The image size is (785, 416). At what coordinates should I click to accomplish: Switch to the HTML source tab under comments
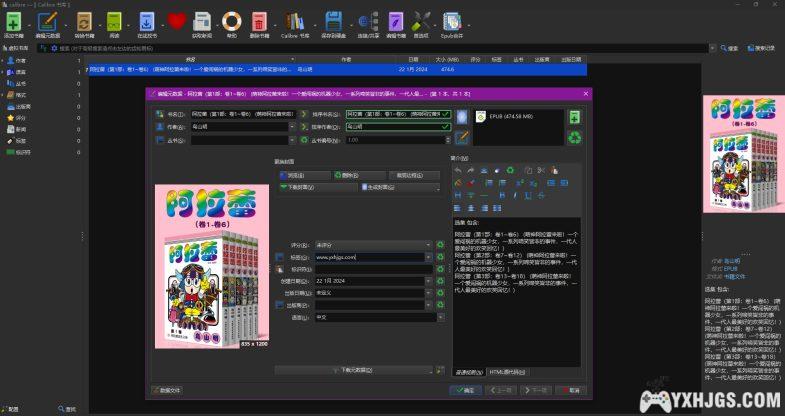[507, 372]
